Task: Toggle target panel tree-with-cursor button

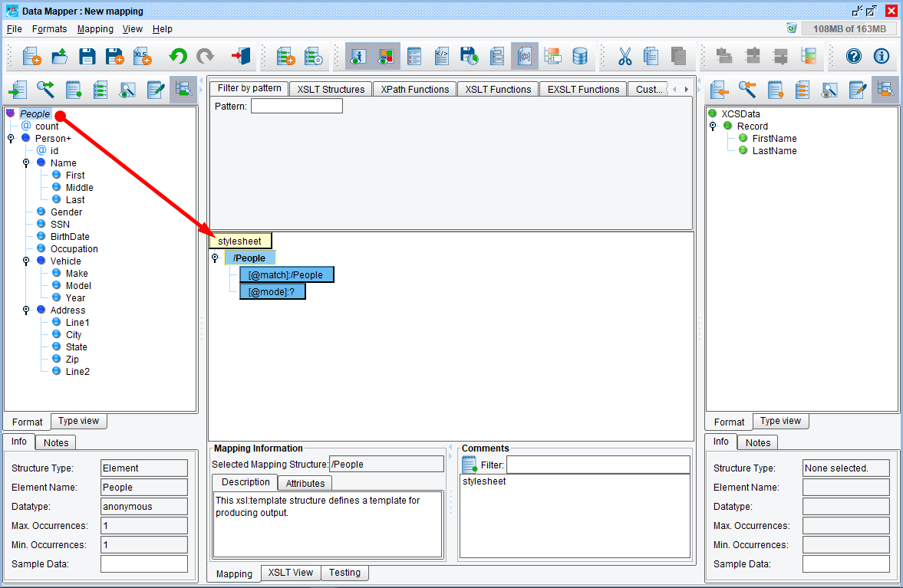Action: coord(885,90)
